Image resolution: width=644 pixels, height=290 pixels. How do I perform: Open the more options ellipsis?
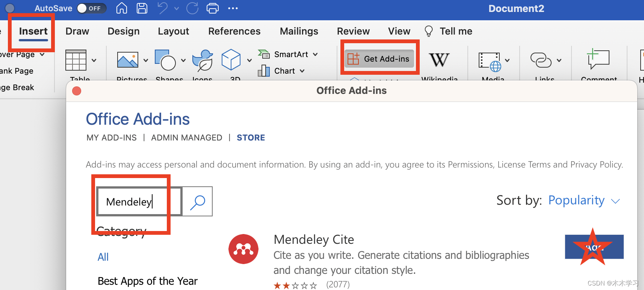point(233,8)
